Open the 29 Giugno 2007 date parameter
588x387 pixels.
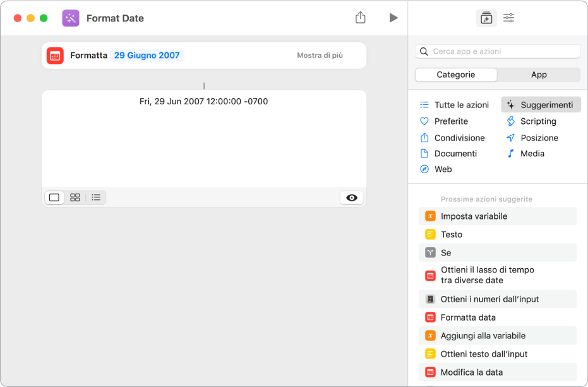(x=147, y=56)
